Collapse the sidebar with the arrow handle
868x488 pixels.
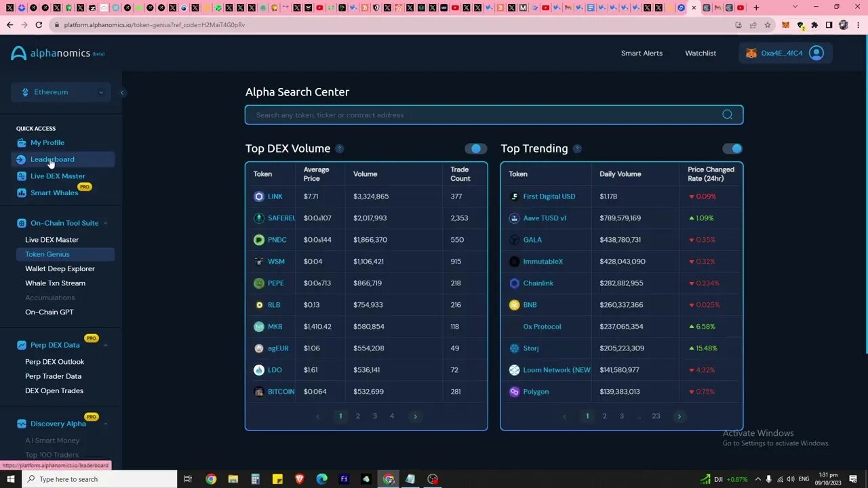point(122,93)
